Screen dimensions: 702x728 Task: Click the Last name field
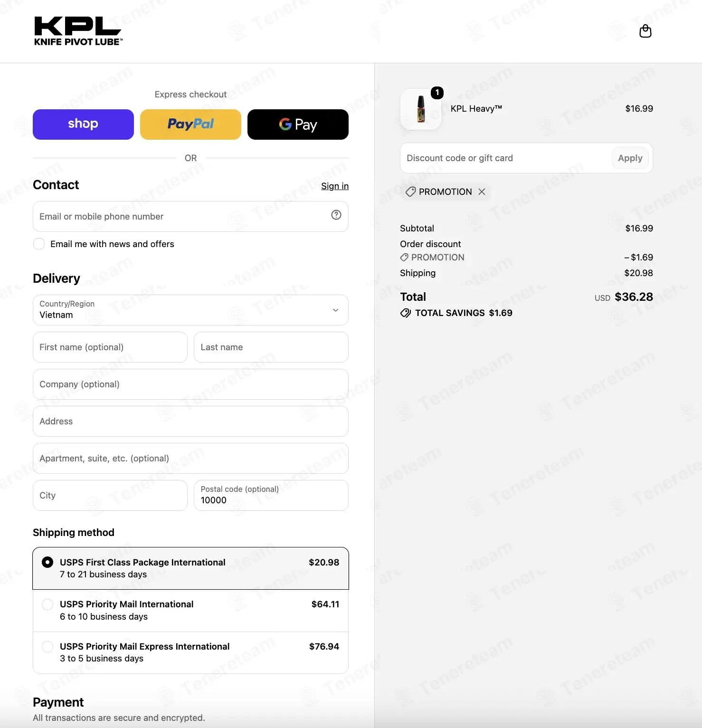pyautogui.click(x=271, y=347)
